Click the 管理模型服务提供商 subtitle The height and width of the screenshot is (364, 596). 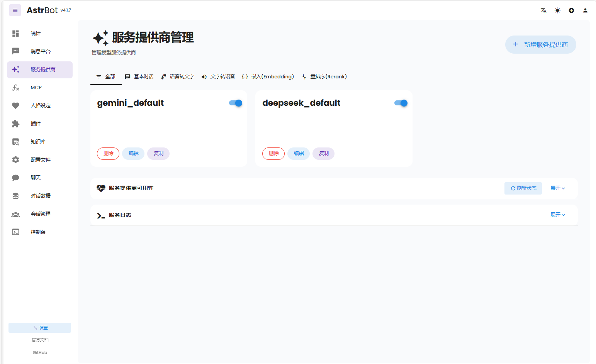tap(114, 52)
